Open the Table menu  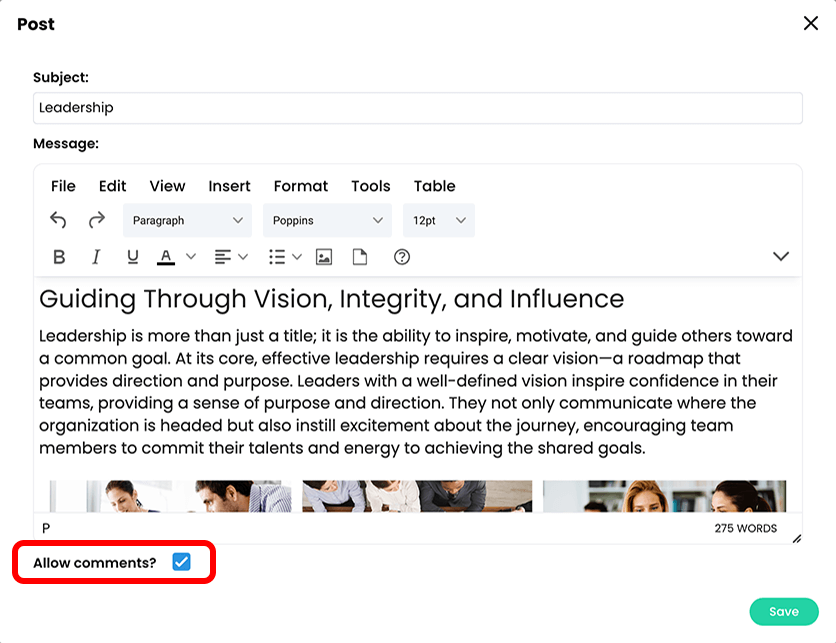tap(434, 186)
